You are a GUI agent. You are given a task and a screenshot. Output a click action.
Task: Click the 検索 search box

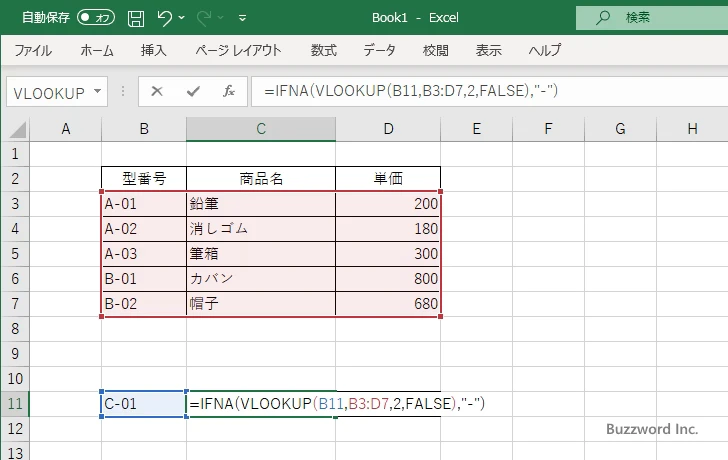[652, 18]
